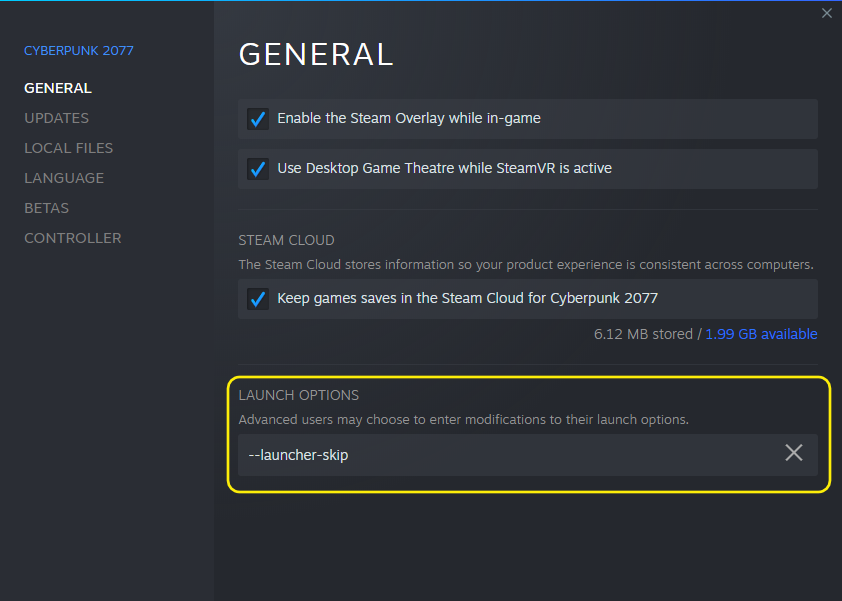The image size is (842, 601).
Task: Click the large GENERAL page heading
Action: pyautogui.click(x=316, y=54)
